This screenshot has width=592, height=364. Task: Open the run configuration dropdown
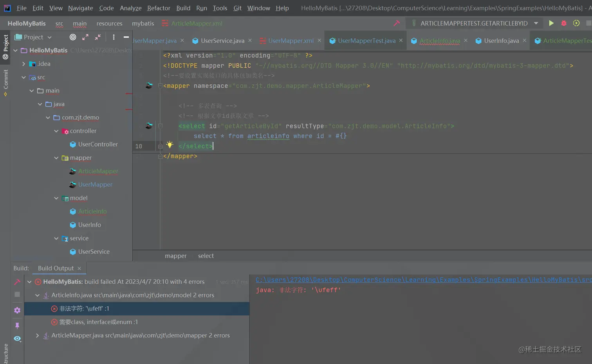coord(536,23)
